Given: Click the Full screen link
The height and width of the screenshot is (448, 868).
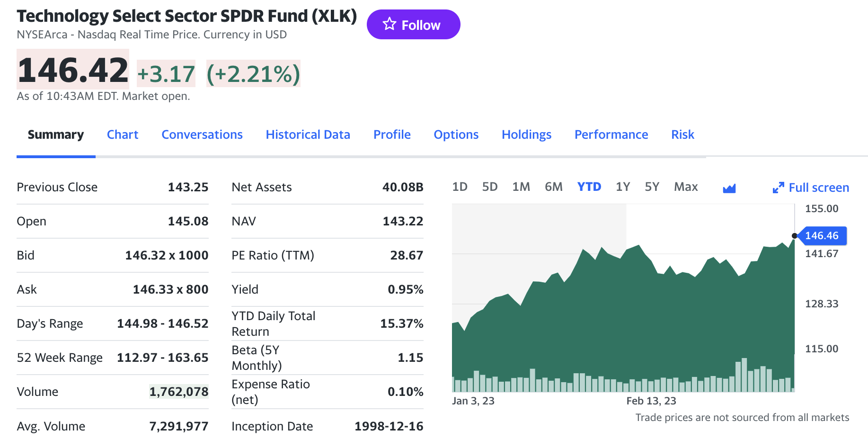Looking at the screenshot, I should pos(818,188).
